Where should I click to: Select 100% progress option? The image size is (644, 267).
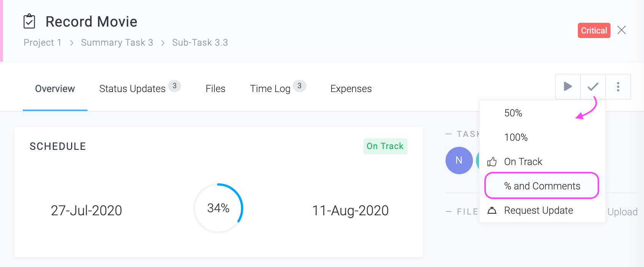tap(516, 137)
